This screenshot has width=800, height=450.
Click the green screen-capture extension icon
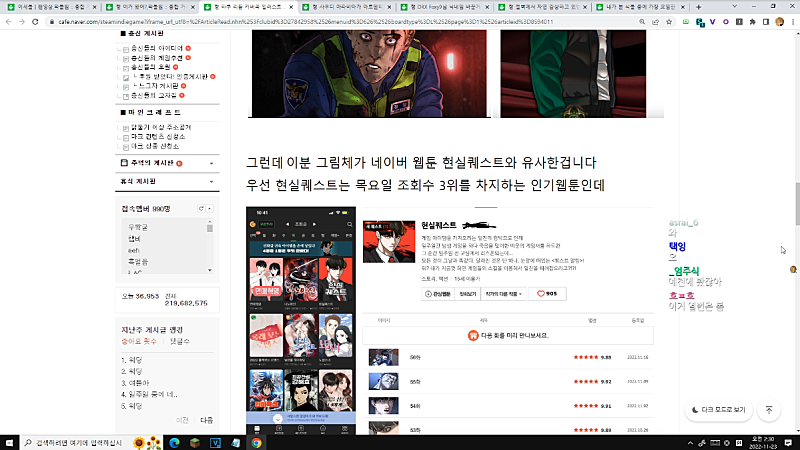tap(686, 22)
